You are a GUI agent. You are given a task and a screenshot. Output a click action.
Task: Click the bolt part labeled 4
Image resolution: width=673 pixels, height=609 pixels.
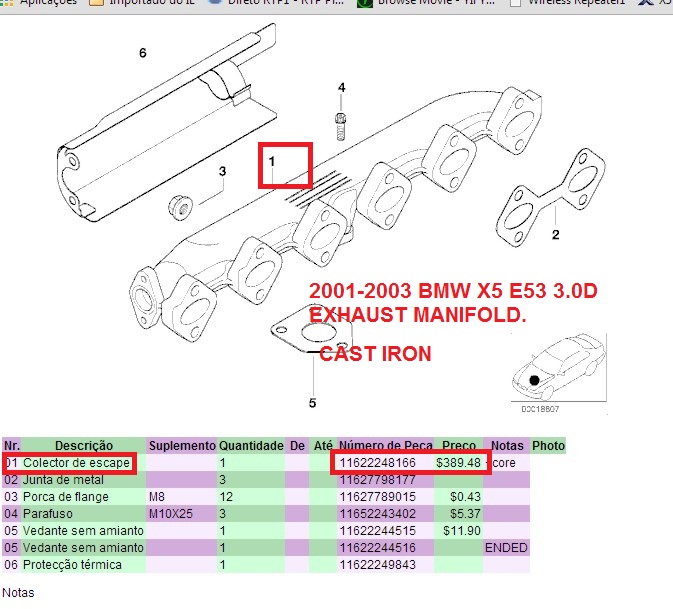[x=341, y=126]
